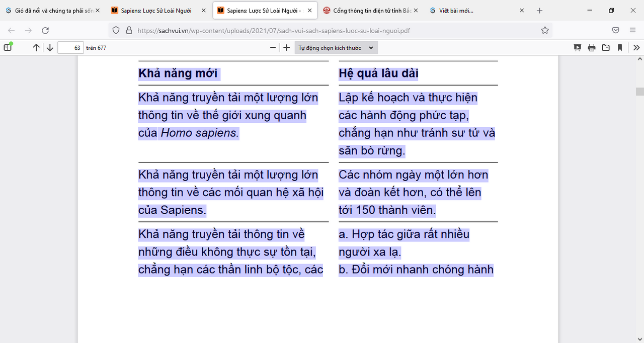This screenshot has width=644, height=343.
Task: Click the sachvui.vn URL in address bar
Action: [274, 30]
